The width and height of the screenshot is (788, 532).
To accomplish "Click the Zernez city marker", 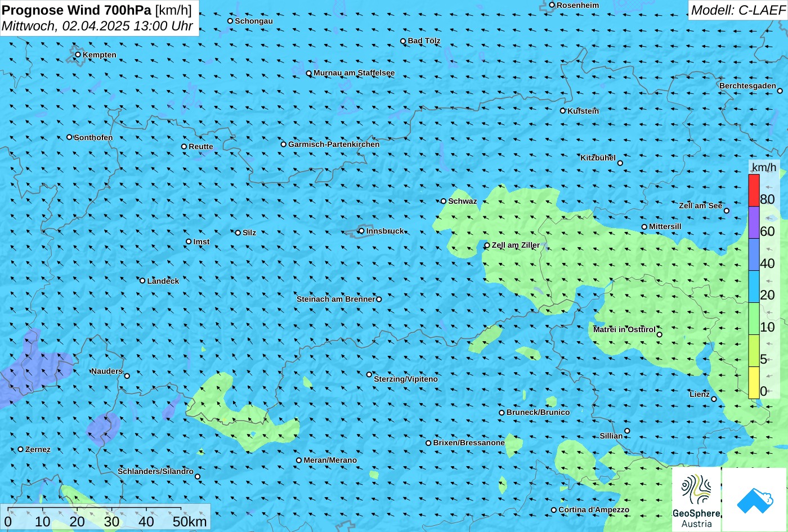I will [x=20, y=449].
